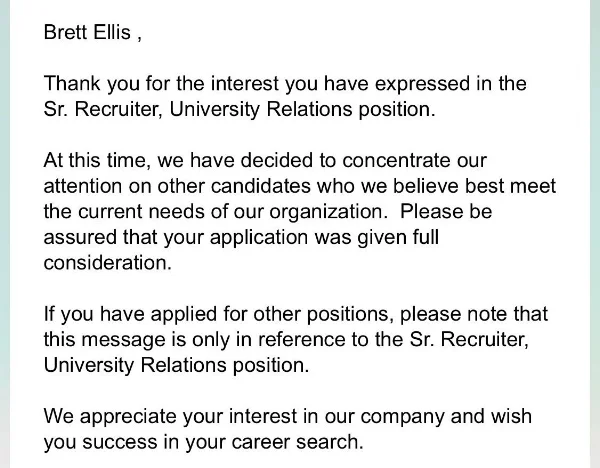Image resolution: width=600 pixels, height=468 pixels.
Task: Click the words "career search"
Action: pyautogui.click(x=295, y=442)
